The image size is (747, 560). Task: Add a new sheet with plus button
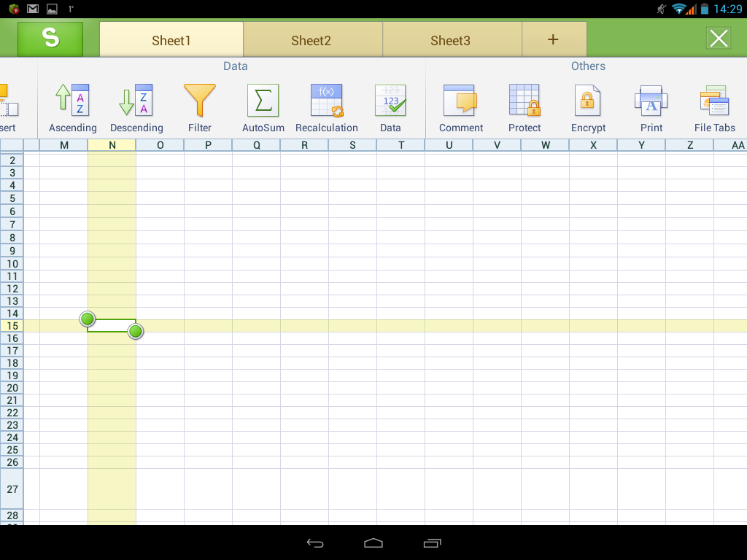tap(553, 39)
